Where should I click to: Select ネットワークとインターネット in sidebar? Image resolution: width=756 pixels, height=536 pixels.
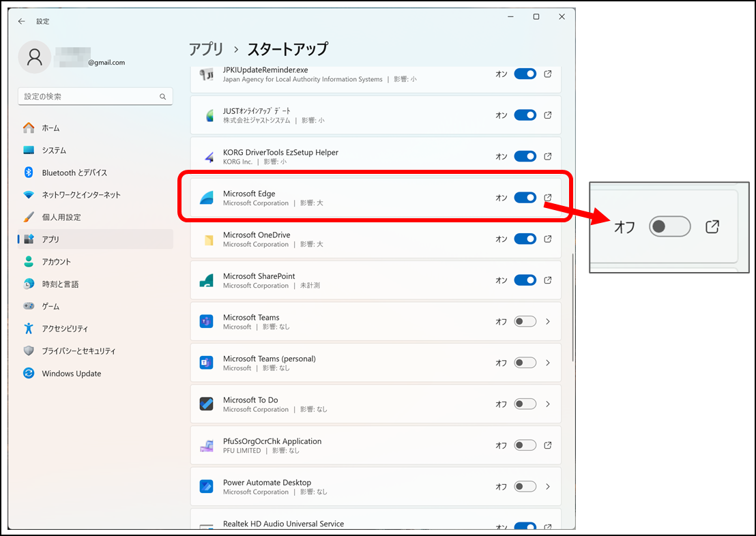tap(96, 195)
